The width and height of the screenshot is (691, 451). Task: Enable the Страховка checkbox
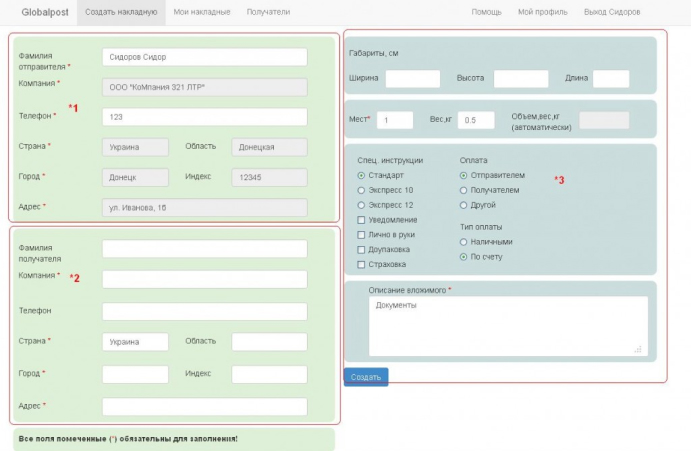(361, 264)
